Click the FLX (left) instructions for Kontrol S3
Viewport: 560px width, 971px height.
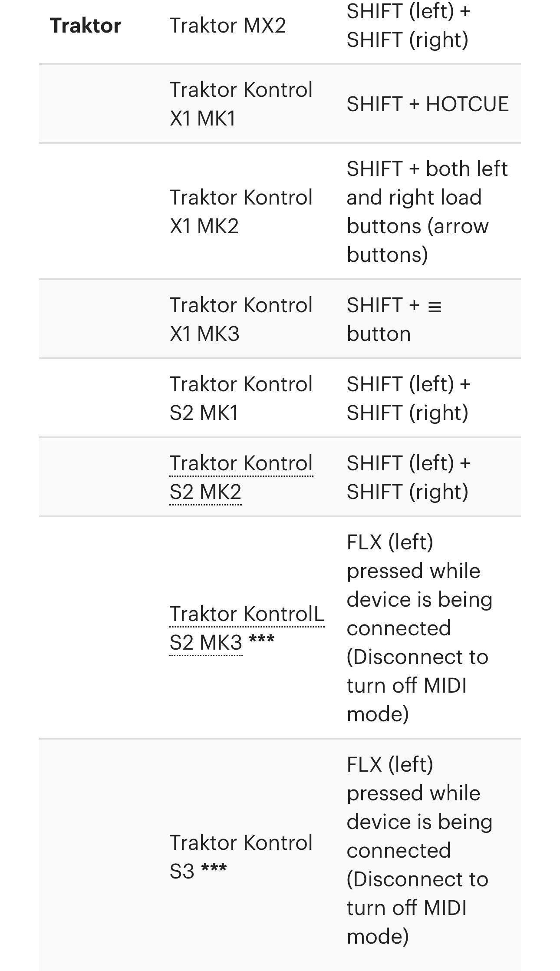click(x=419, y=807)
